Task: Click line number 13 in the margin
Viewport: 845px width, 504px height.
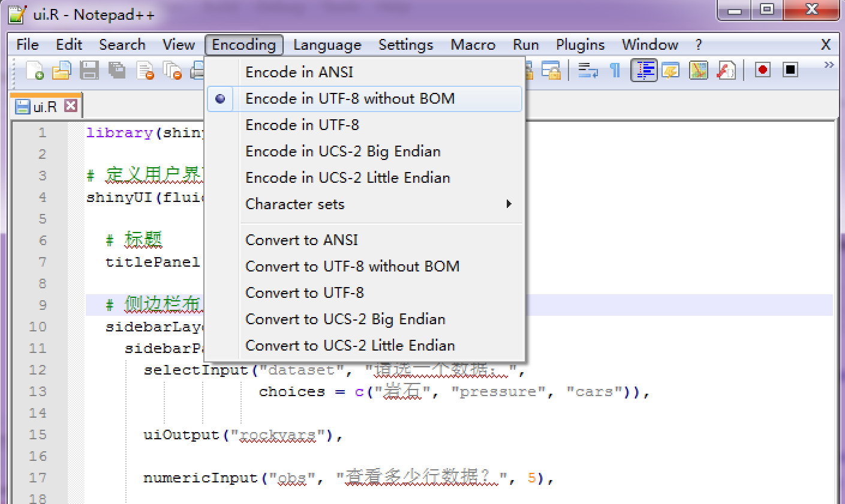Action: coord(38,391)
